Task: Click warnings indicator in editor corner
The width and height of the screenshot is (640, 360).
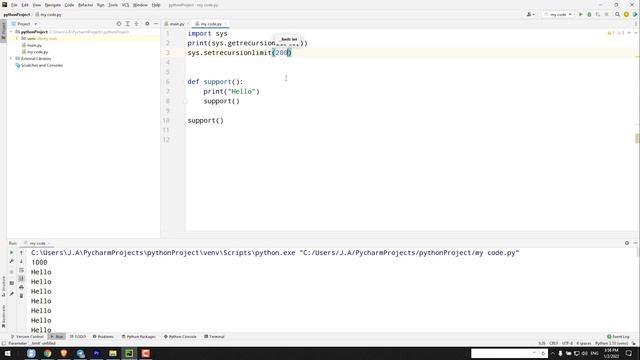Action: [616, 33]
